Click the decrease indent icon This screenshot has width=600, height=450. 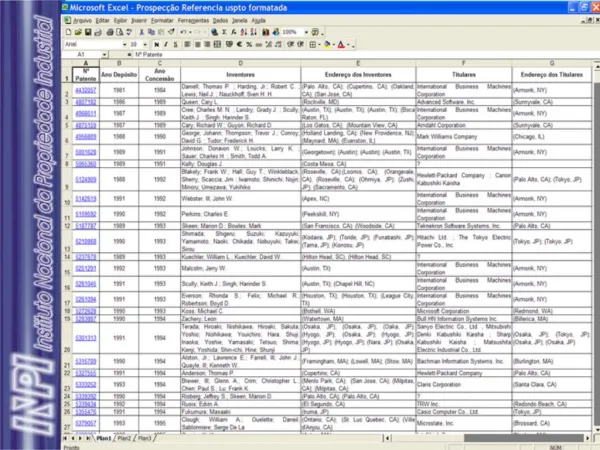290,45
